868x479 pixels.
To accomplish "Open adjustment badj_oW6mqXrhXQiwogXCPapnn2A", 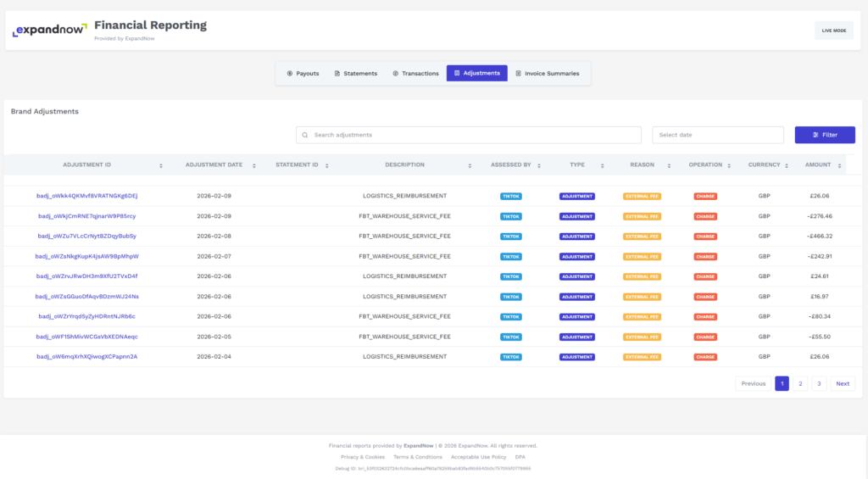I will (x=87, y=357).
